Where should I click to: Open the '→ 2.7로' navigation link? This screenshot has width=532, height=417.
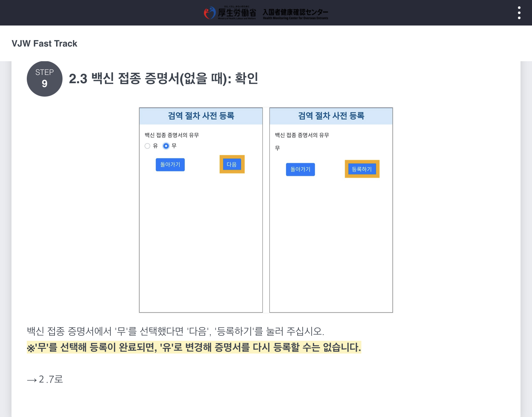pos(45,380)
